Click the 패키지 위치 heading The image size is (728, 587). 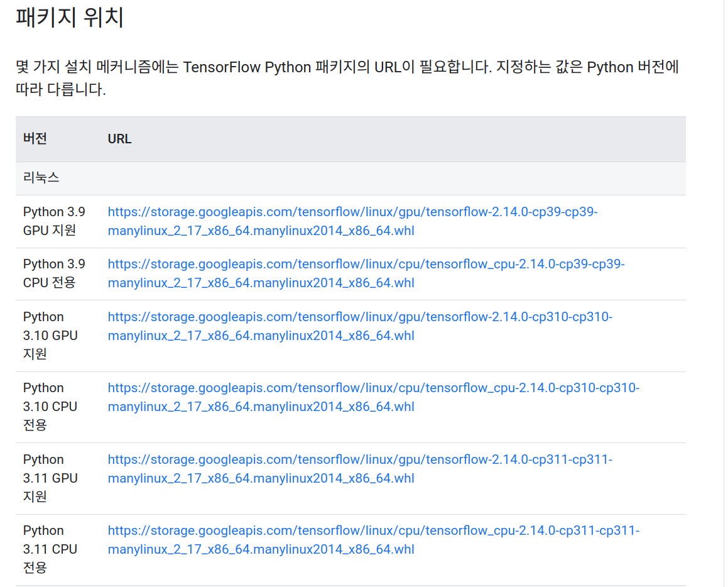(x=70, y=18)
